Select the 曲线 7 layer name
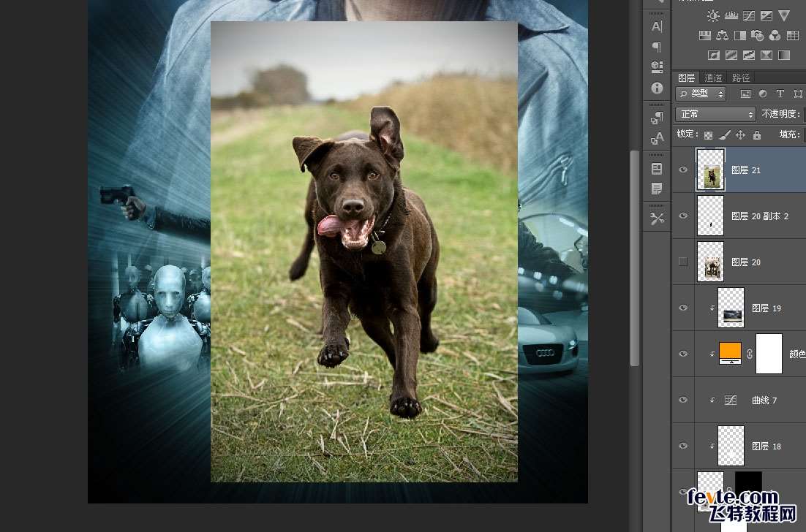The image size is (806, 532). (x=764, y=400)
